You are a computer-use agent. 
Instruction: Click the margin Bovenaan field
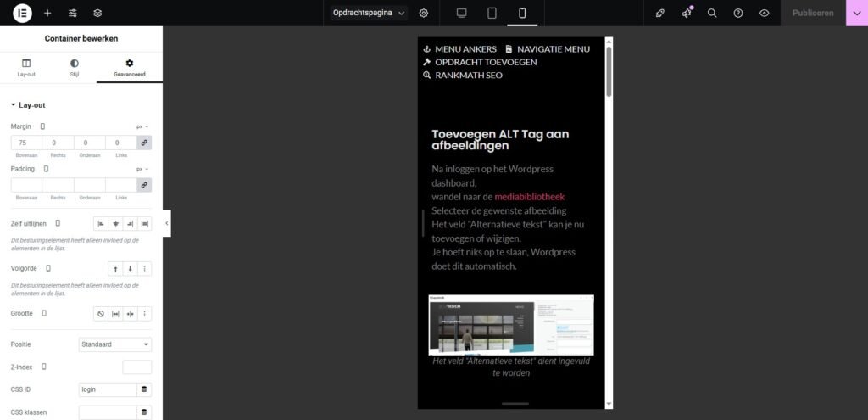pos(26,143)
